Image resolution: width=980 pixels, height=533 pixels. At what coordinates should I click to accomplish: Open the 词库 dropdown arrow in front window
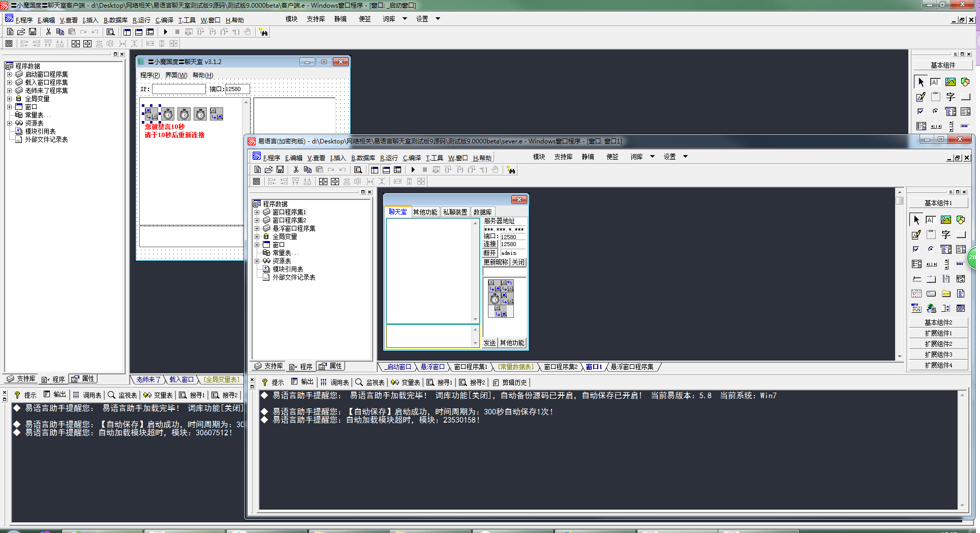652,157
